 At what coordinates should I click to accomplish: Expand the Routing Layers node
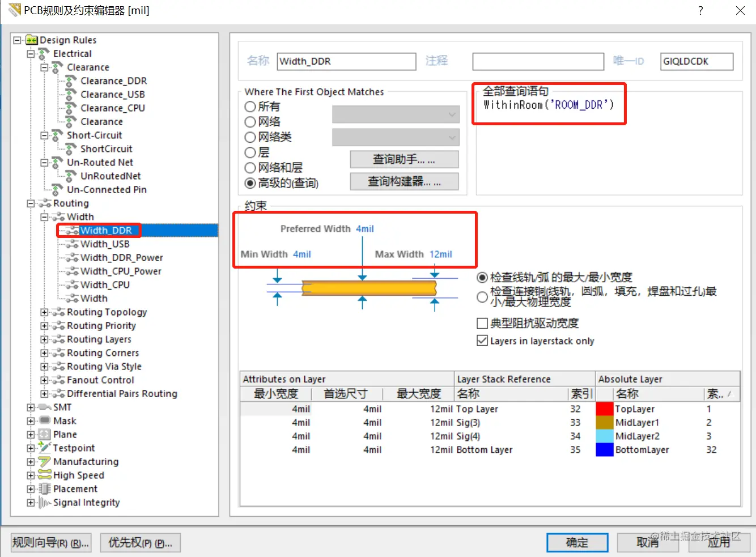click(x=44, y=339)
